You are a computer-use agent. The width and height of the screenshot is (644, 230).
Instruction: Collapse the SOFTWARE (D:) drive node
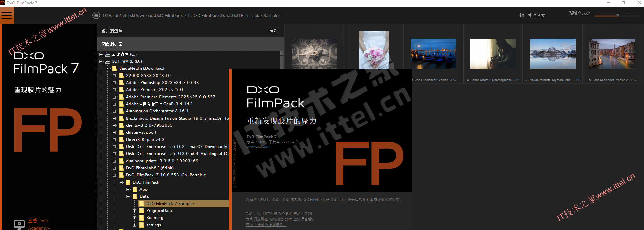coord(101,62)
